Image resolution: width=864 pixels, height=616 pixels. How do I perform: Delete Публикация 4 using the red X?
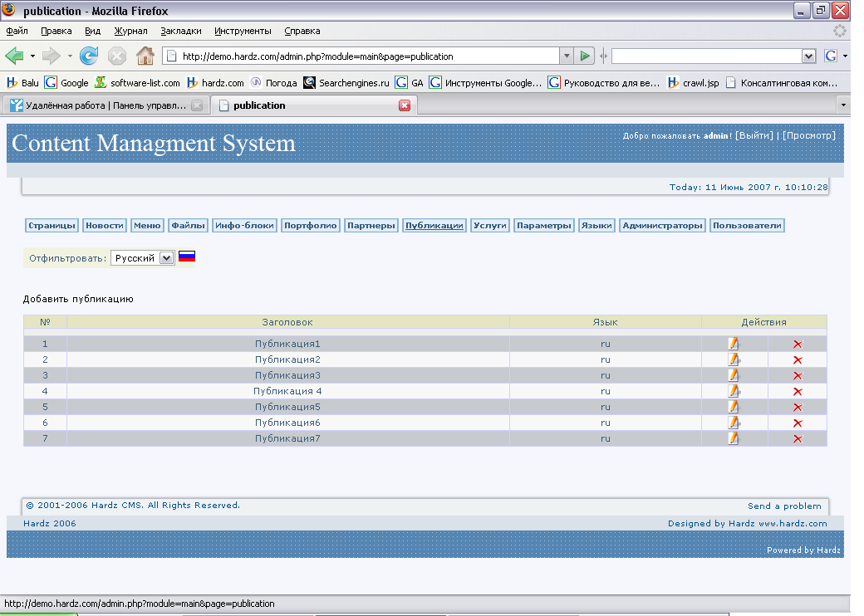click(x=798, y=392)
